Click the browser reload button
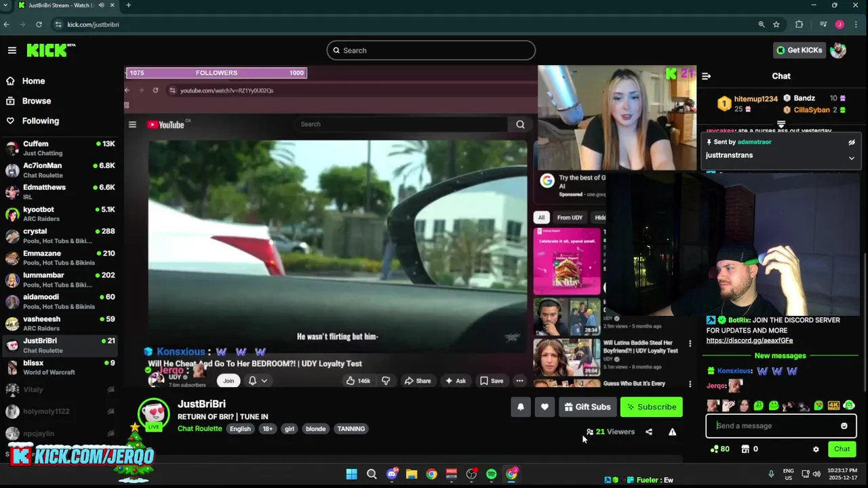This screenshot has height=488, width=868. [x=39, y=24]
